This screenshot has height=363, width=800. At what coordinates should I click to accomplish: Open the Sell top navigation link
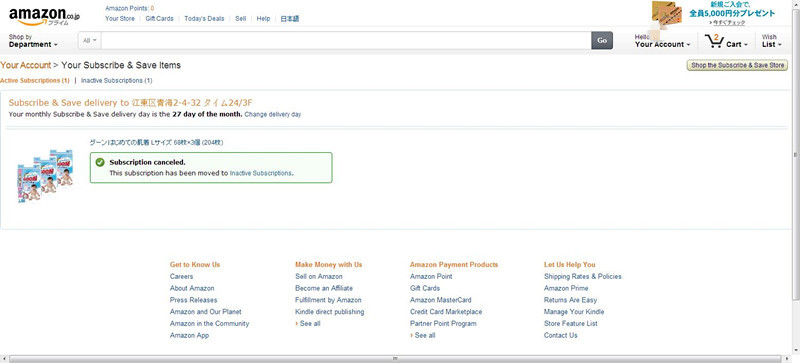pyautogui.click(x=241, y=18)
